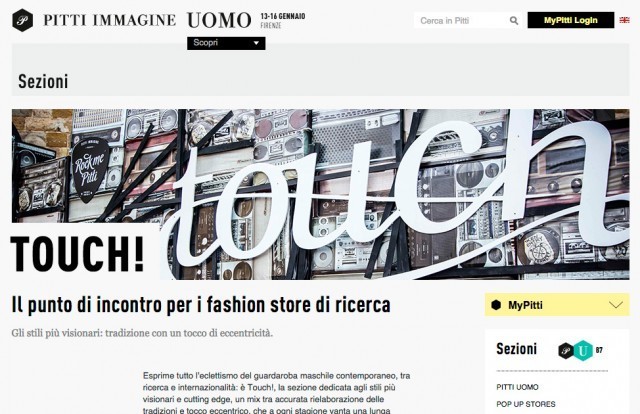The width and height of the screenshot is (640, 414).
Task: Click the Pitti hexagon logo icon
Action: pos(22,20)
